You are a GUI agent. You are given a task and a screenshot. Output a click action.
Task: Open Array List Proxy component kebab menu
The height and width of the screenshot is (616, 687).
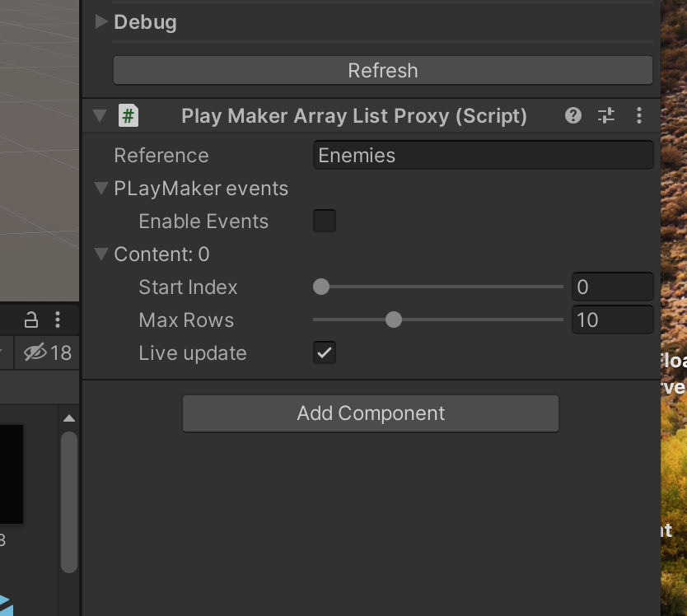click(x=639, y=115)
